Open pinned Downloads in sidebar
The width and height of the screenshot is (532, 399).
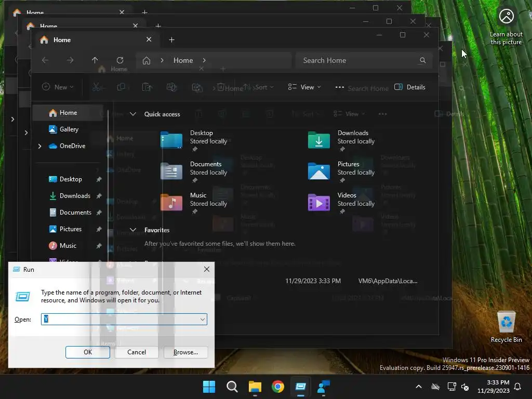coord(75,196)
